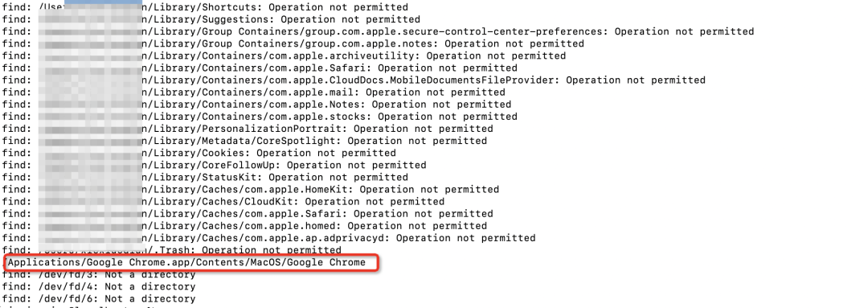Click the Caches/com.apple.HomeKit line
This screenshot has width=868, height=308.
click(250, 190)
